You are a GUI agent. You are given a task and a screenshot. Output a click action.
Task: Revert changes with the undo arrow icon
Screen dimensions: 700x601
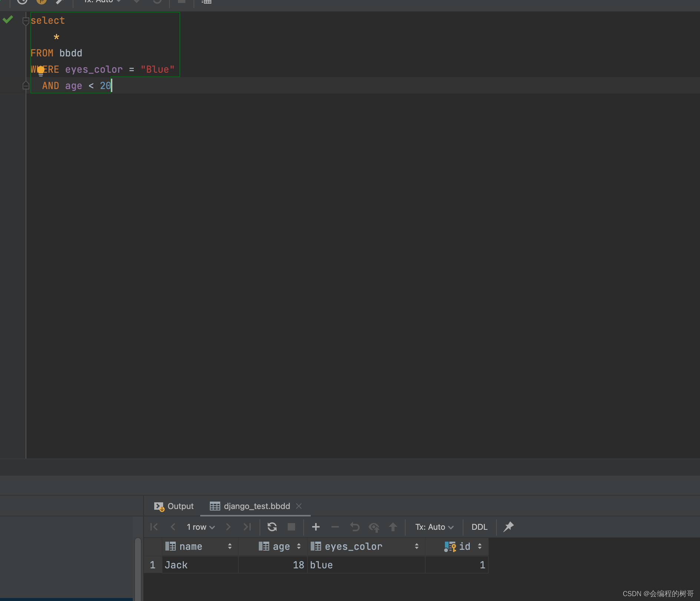[x=355, y=527]
